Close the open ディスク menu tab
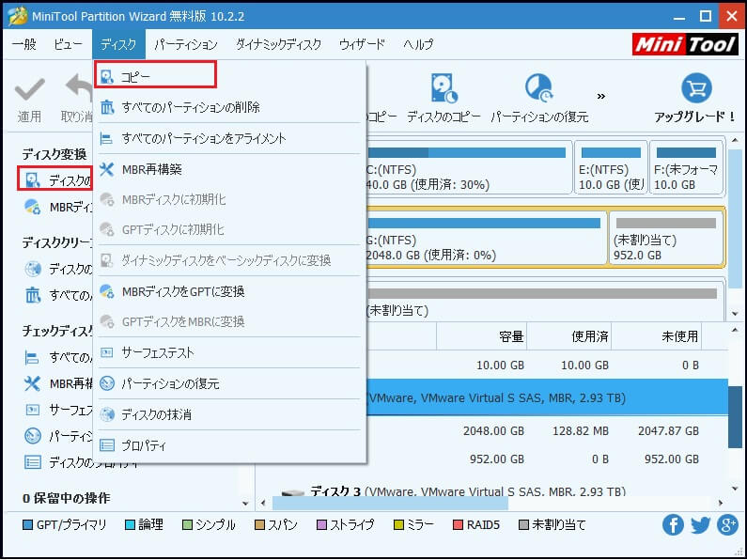747x560 pixels. (x=118, y=44)
